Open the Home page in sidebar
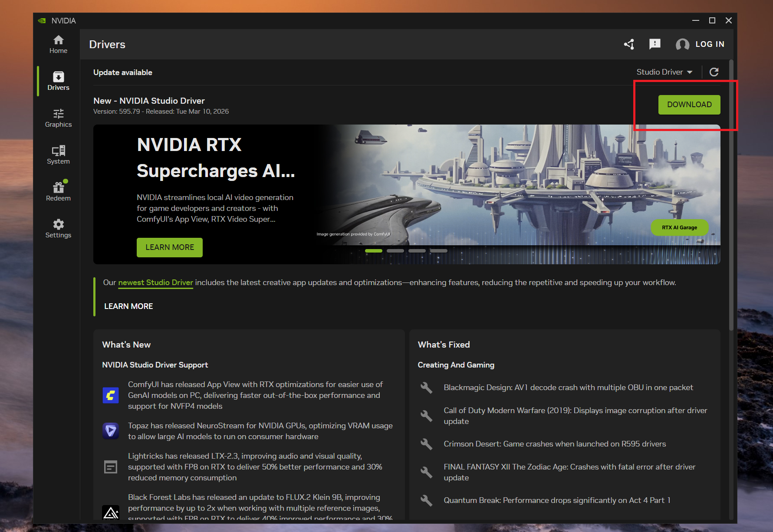Screen dimensions: 773x532 coord(58,44)
